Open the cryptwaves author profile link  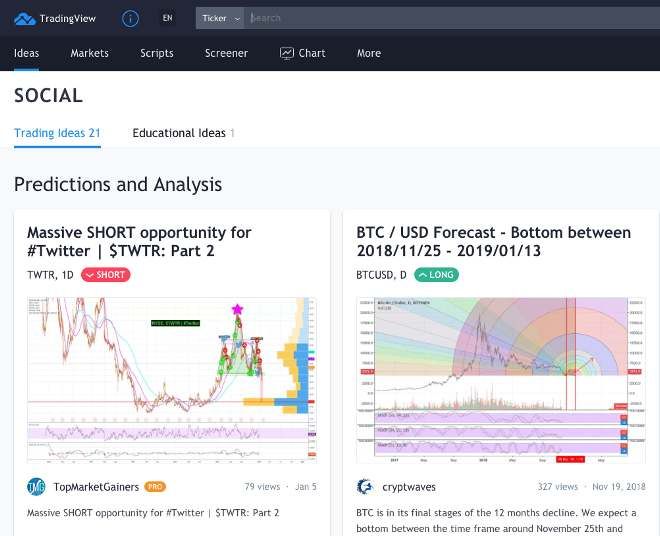point(409,487)
